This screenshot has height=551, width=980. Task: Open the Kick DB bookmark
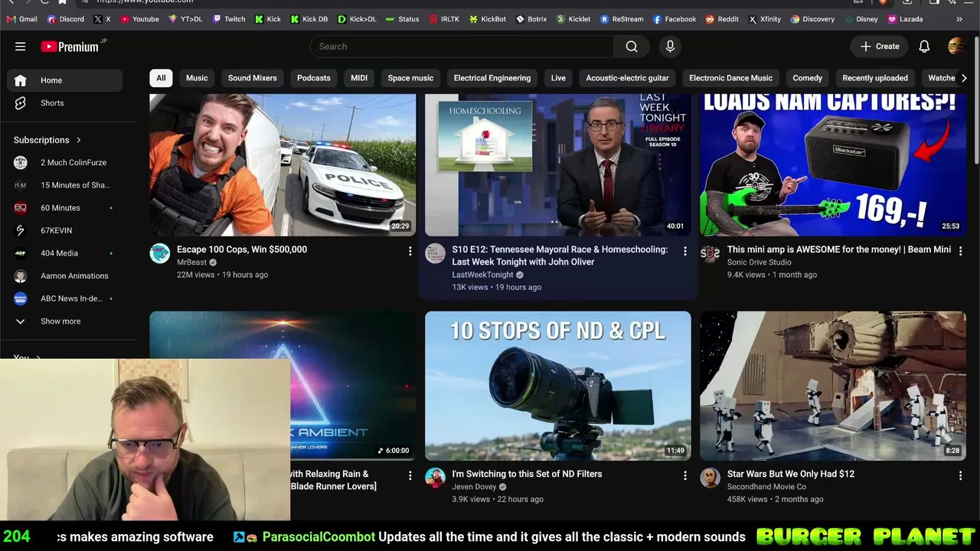(x=309, y=19)
